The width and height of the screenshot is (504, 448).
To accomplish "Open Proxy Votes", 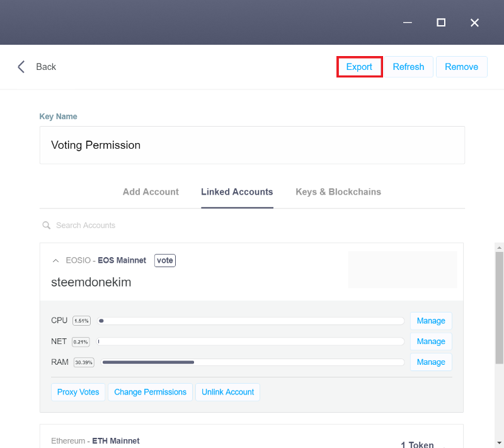I will tap(78, 392).
